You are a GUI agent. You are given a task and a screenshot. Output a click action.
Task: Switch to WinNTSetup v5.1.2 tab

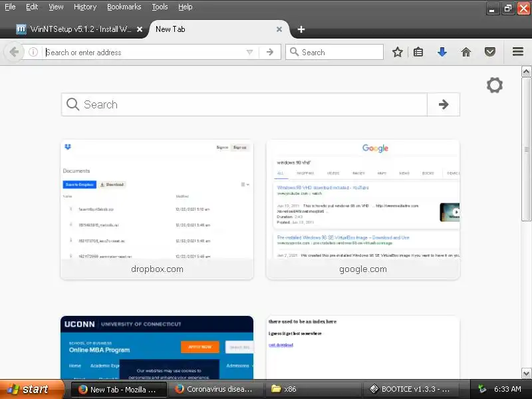click(x=80, y=29)
